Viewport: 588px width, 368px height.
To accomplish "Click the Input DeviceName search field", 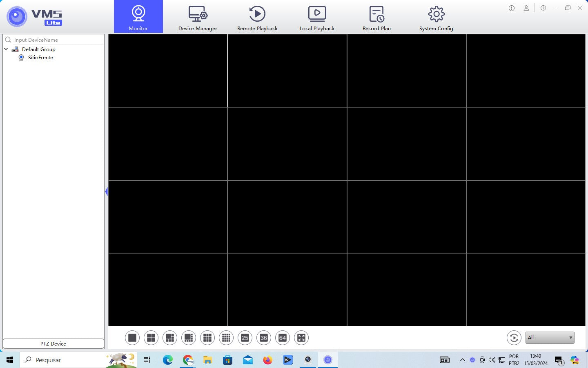I will 57,40.
